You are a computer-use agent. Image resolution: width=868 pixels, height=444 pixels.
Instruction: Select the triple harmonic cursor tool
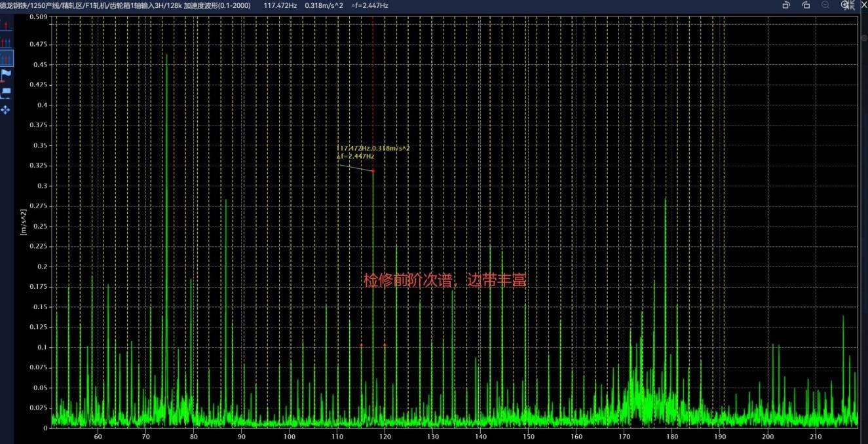[7, 42]
